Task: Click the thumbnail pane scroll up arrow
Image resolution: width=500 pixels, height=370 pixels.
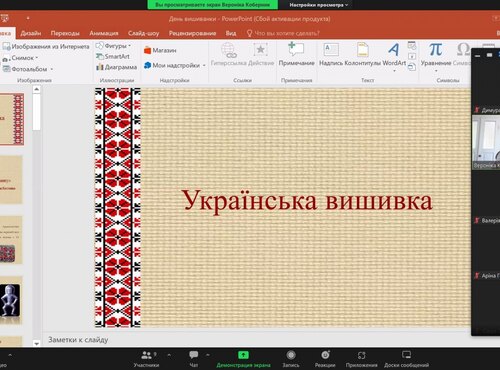Action: pyautogui.click(x=37, y=89)
